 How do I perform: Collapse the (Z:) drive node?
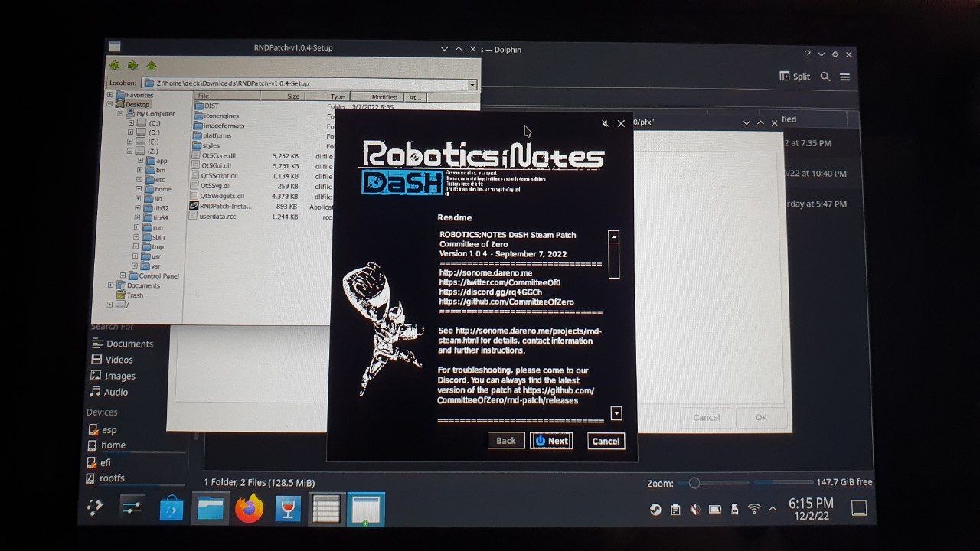point(130,152)
